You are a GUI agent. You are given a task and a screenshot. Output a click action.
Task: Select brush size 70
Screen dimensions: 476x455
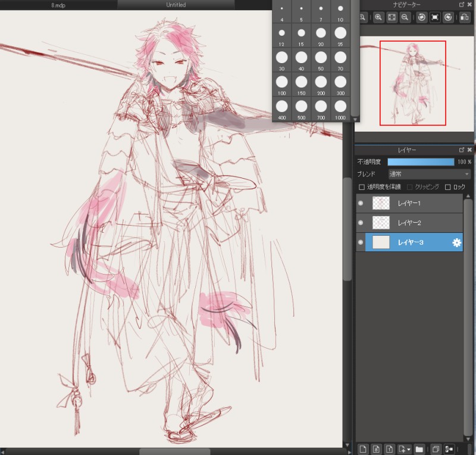tap(340, 60)
